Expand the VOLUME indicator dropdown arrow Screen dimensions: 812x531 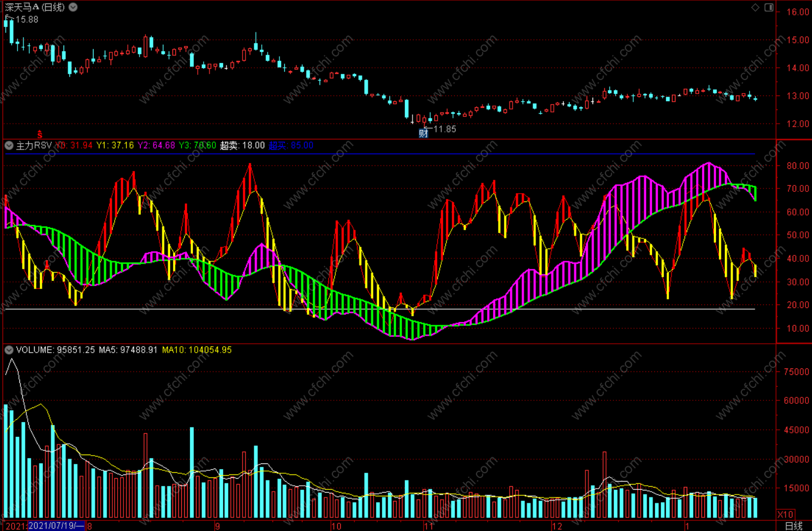point(9,350)
